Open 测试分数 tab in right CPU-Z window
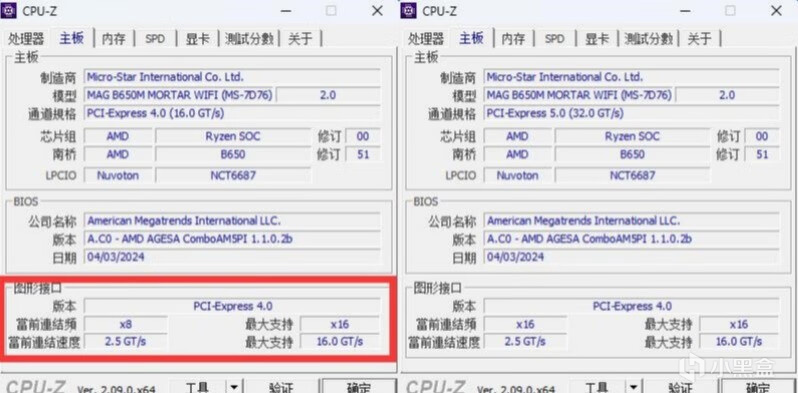This screenshot has width=798, height=393. 649,38
